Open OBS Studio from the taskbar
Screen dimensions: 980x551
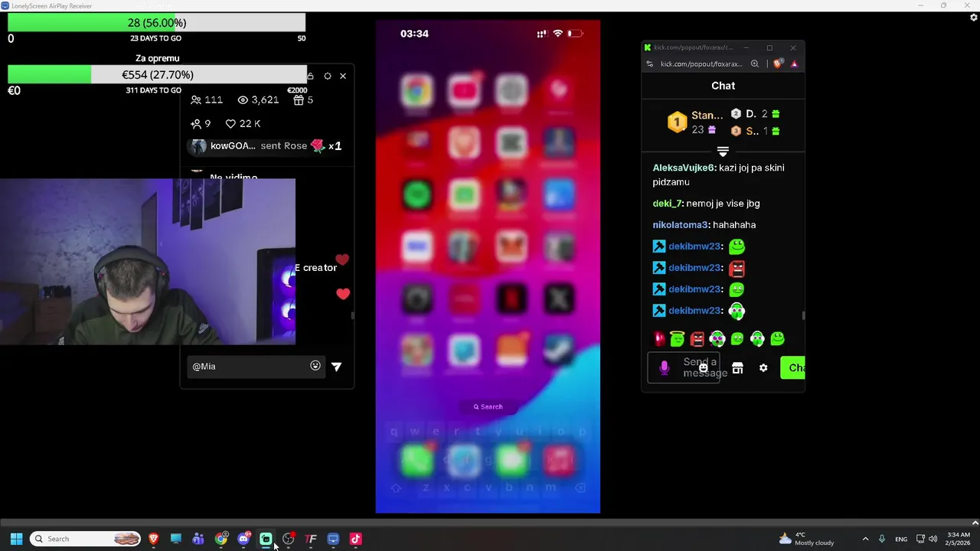pyautogui.click(x=289, y=539)
